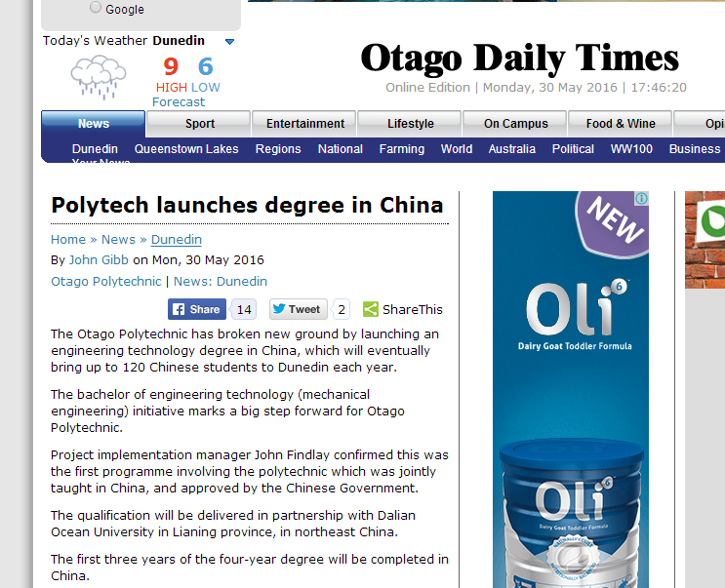Image resolution: width=725 pixels, height=588 pixels.
Task: Click the Otago Daily Times masthead logo
Action: pyautogui.click(x=519, y=59)
